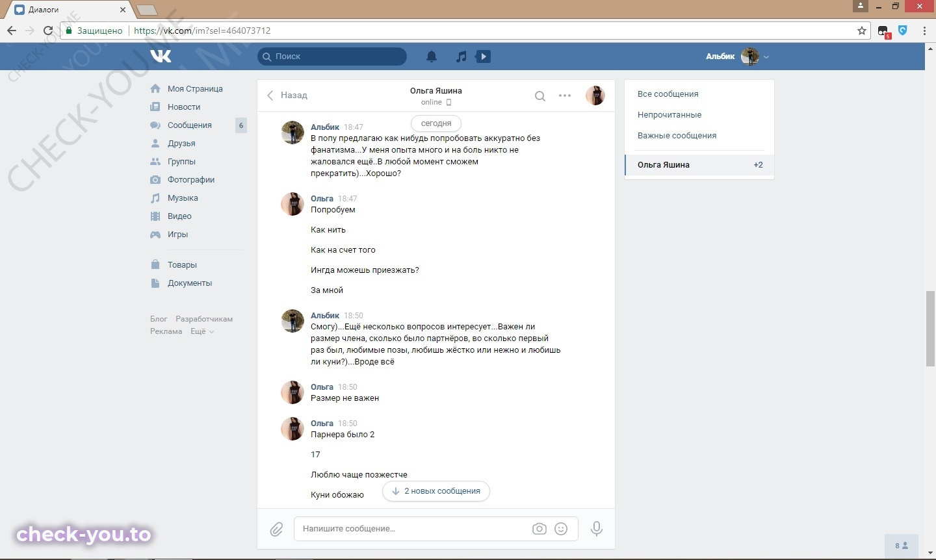Click the secure Защищено padlock indicator
This screenshot has height=560, width=936.
(95, 31)
